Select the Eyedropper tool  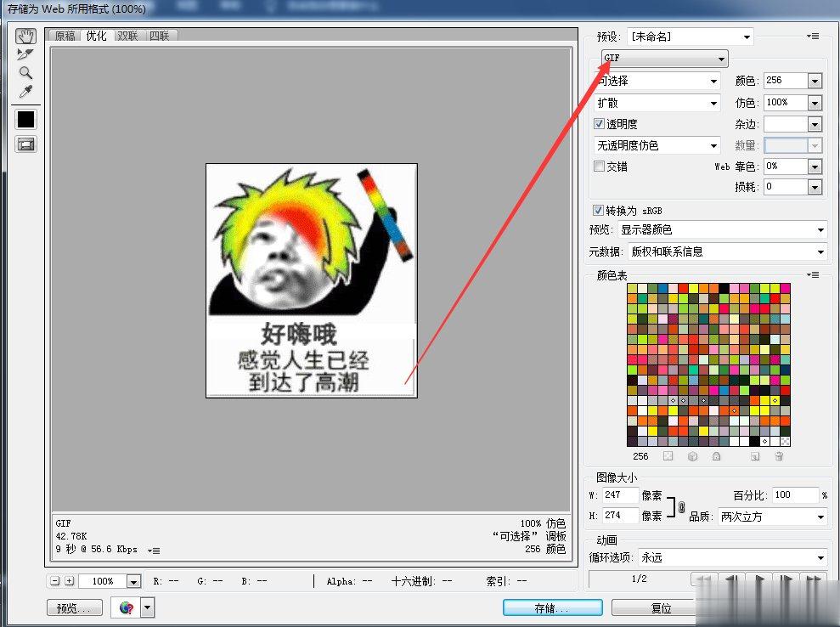click(25, 91)
